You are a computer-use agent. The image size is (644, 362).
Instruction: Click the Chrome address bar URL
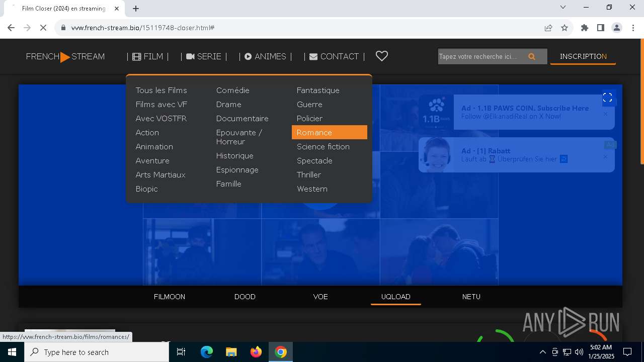[x=143, y=28]
